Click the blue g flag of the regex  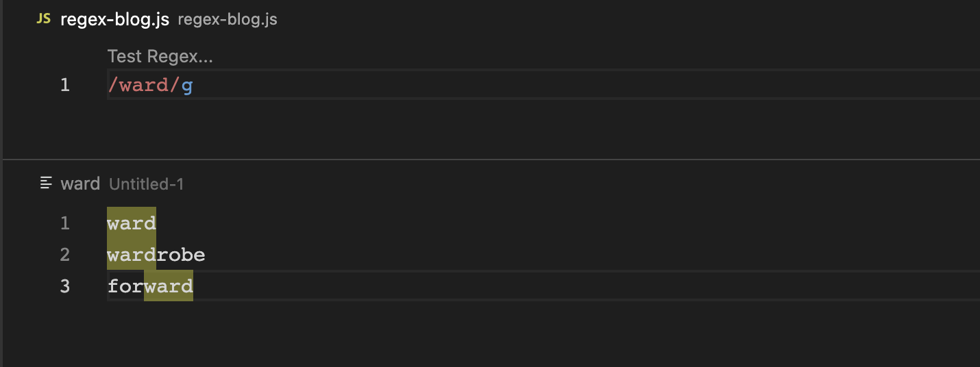point(187,86)
